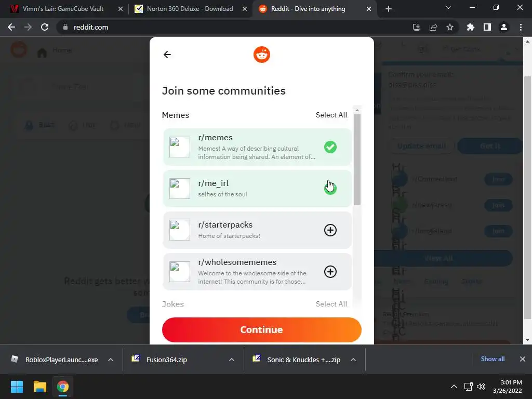
Task: Deselect the r/memes community checkmark
Action: (x=330, y=147)
